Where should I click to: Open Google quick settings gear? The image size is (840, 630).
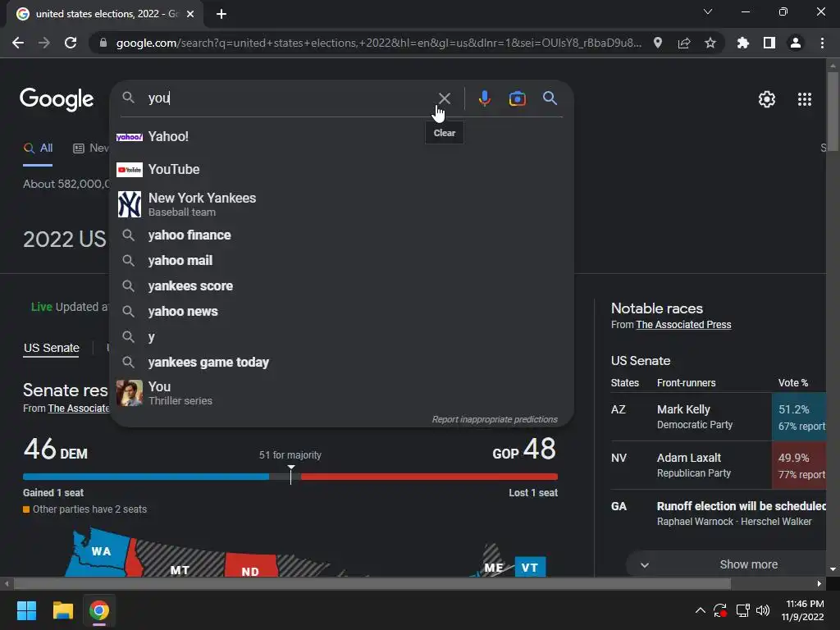click(x=767, y=99)
